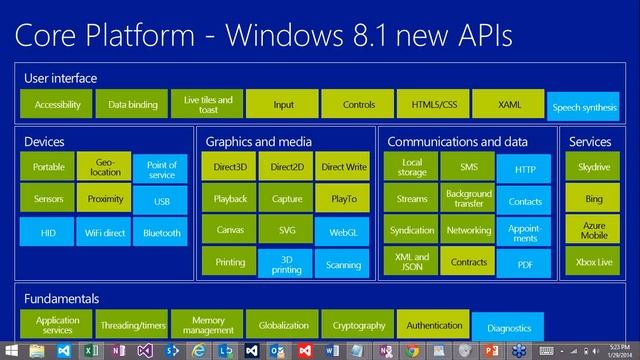Click the Live tiles and toast tile

[207, 104]
